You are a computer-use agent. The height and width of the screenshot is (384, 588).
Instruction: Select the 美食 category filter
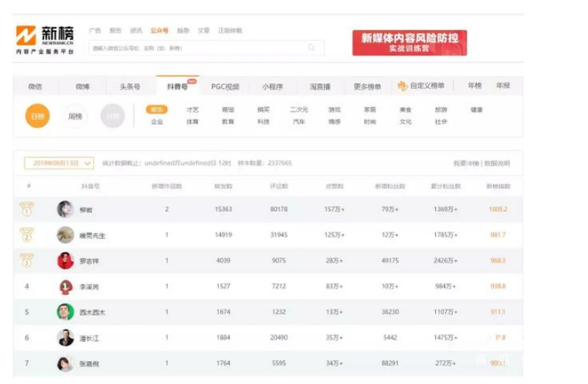pyautogui.click(x=405, y=109)
